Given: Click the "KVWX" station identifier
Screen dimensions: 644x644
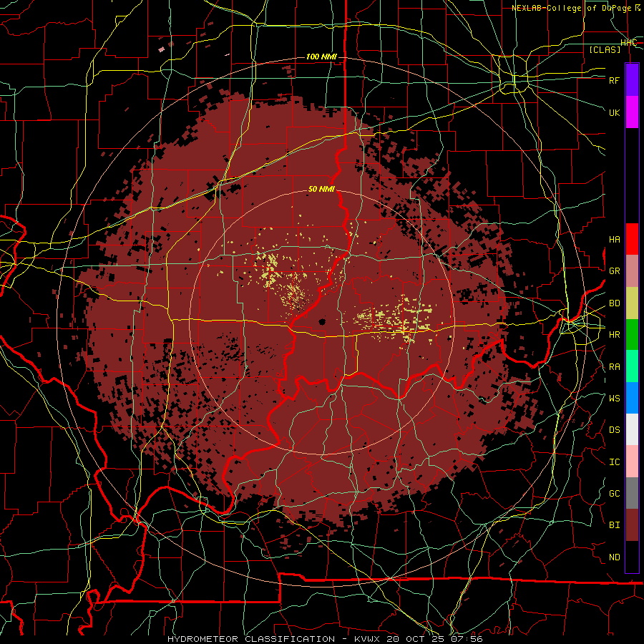Looking at the screenshot, I should click(x=368, y=639).
